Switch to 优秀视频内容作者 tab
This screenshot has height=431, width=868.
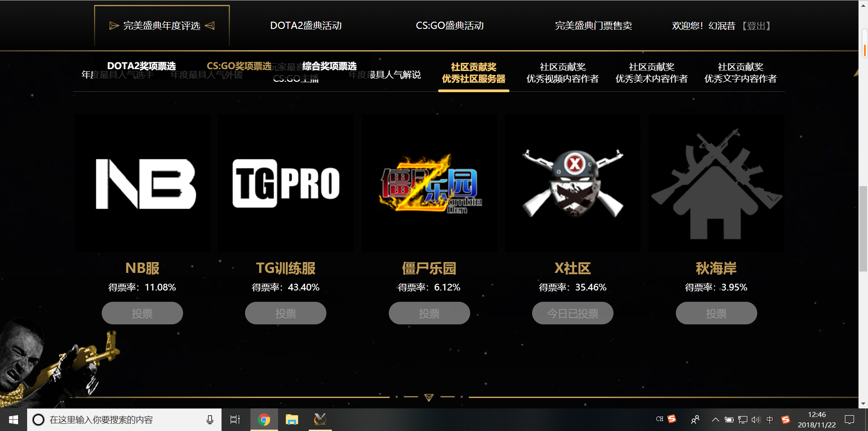(562, 73)
